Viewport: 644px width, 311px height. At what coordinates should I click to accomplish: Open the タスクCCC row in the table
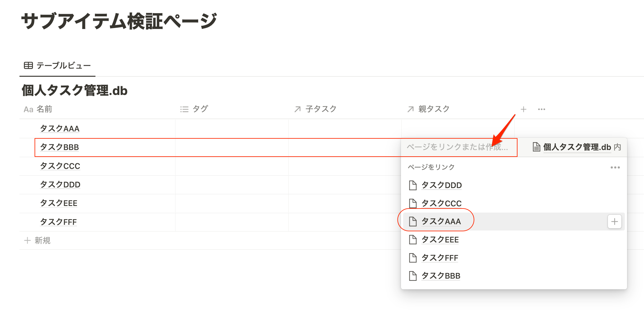[60, 166]
